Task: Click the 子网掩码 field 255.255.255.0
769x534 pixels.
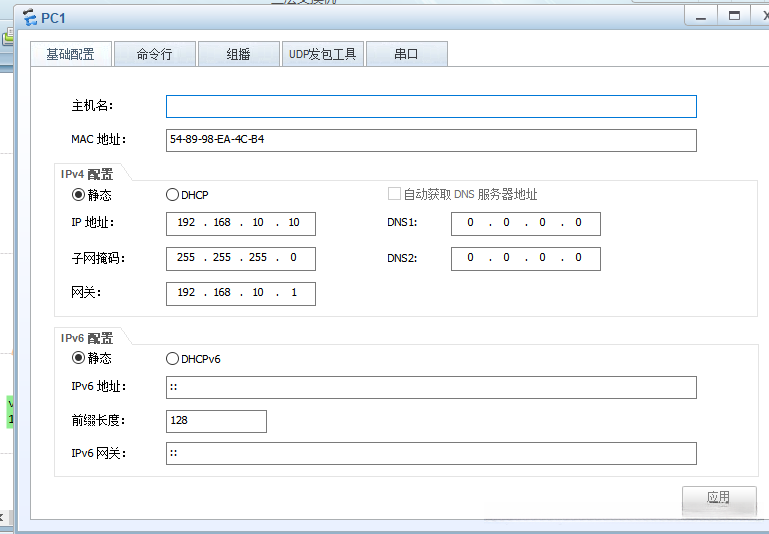Action: click(241, 258)
